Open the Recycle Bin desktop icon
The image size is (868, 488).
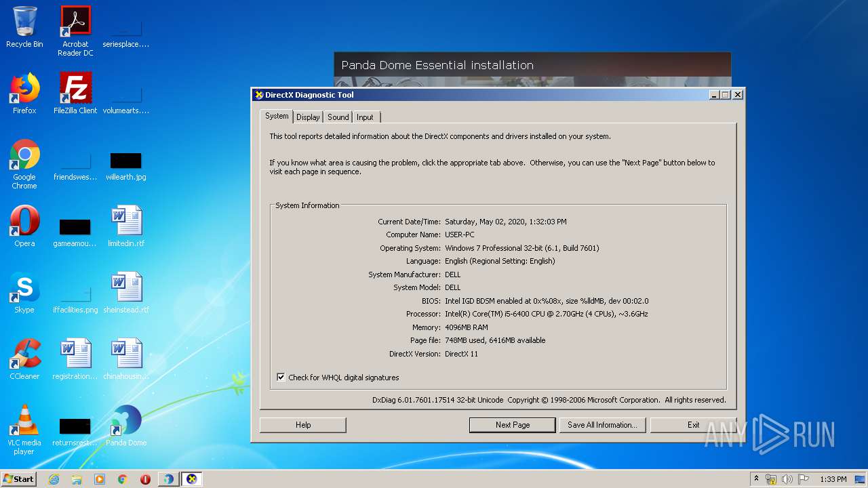click(x=24, y=27)
